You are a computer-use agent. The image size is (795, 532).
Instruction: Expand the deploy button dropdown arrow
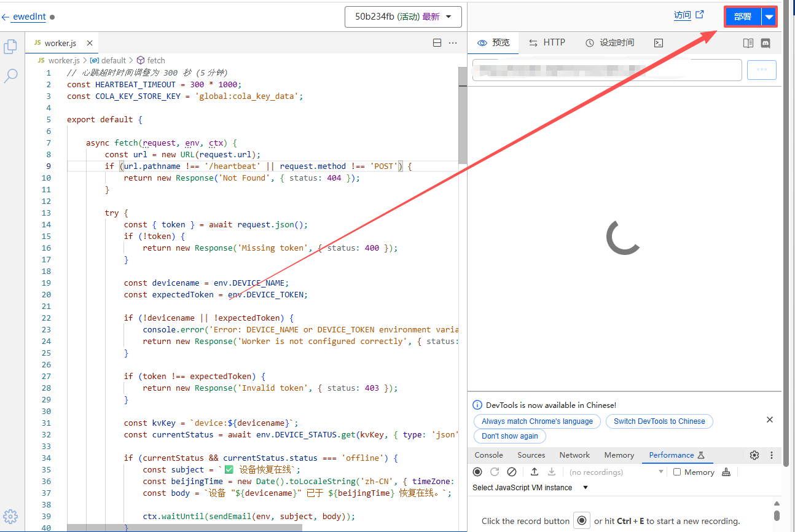pos(769,17)
